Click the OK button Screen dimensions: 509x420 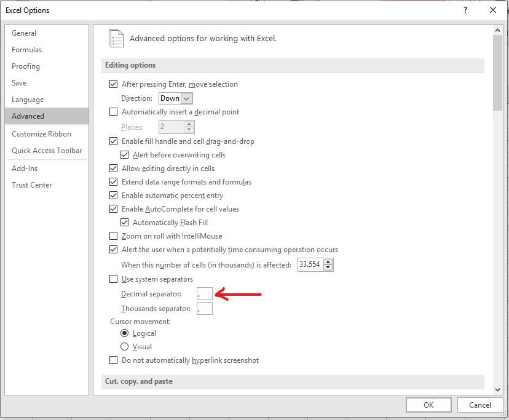tap(428, 405)
